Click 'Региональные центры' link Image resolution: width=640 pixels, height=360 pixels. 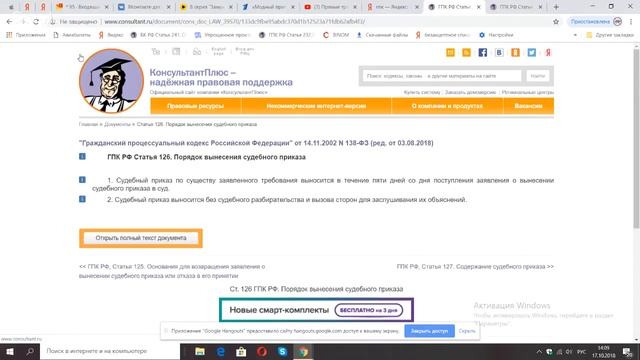tap(528, 93)
